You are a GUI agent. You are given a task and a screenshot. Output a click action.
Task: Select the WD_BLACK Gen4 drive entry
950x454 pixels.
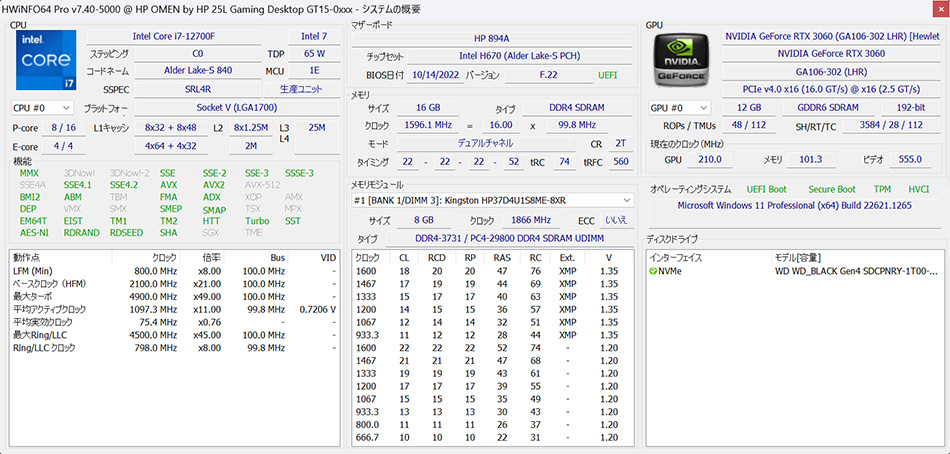[857, 271]
